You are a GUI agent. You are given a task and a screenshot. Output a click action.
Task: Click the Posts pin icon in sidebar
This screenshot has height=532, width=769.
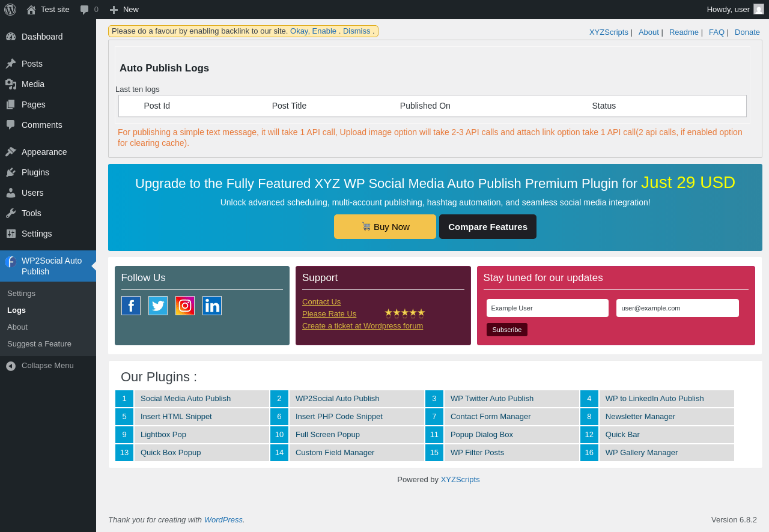coord(11,64)
